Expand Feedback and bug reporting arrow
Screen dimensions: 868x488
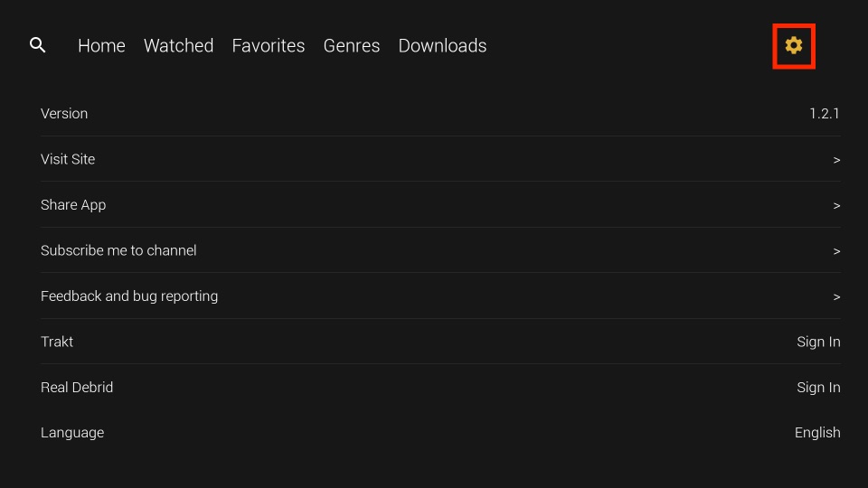pyautogui.click(x=836, y=297)
